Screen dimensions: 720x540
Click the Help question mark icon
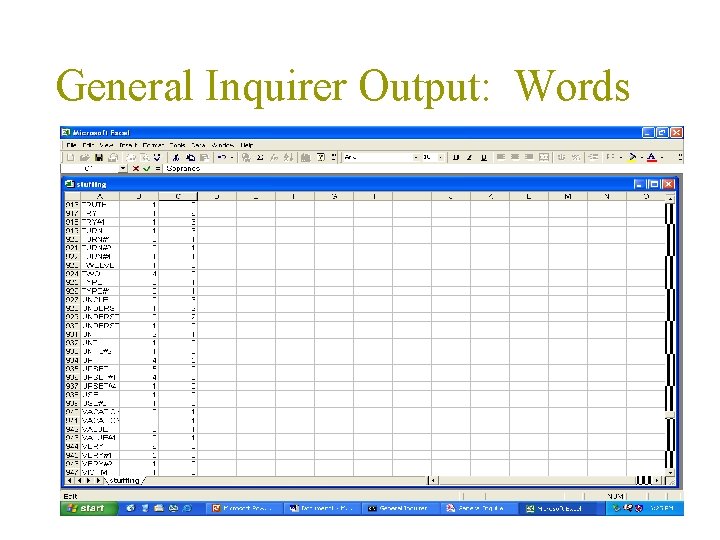(x=321, y=158)
